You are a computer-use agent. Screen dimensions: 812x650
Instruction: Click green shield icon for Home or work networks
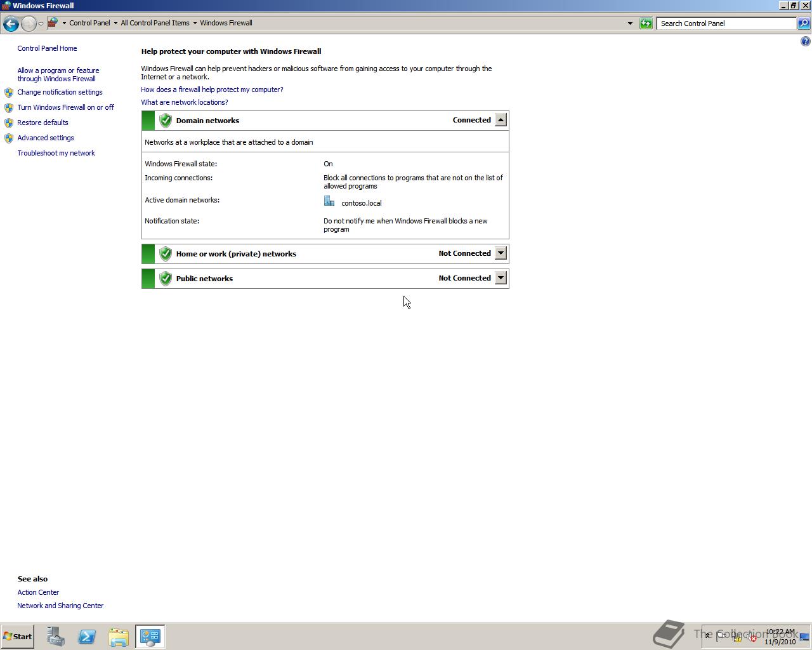[166, 254]
